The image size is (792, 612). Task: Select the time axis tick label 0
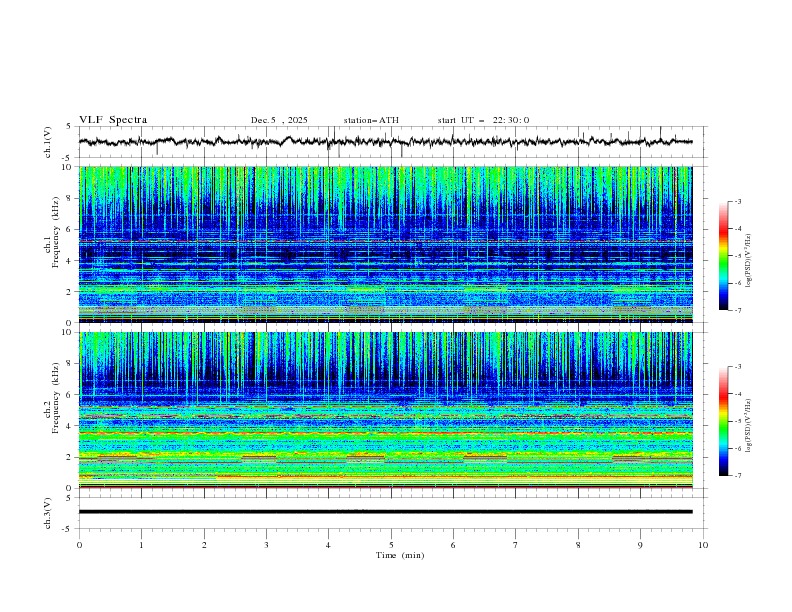pos(79,545)
